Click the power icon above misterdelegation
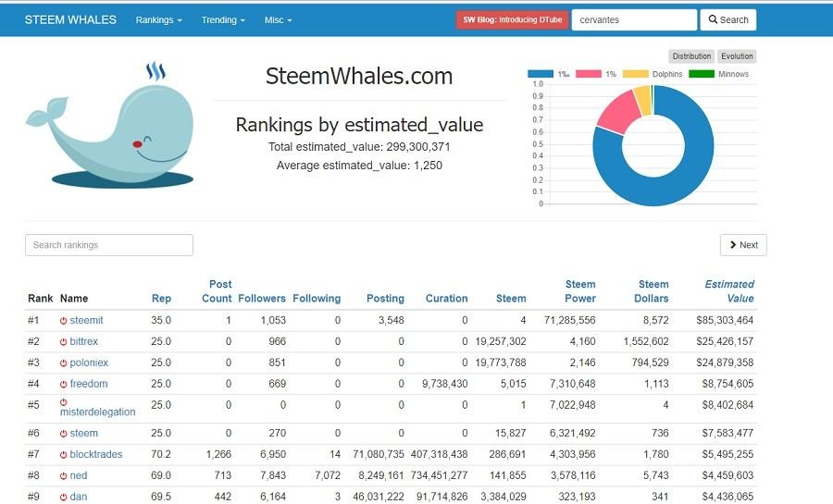 tap(63, 402)
